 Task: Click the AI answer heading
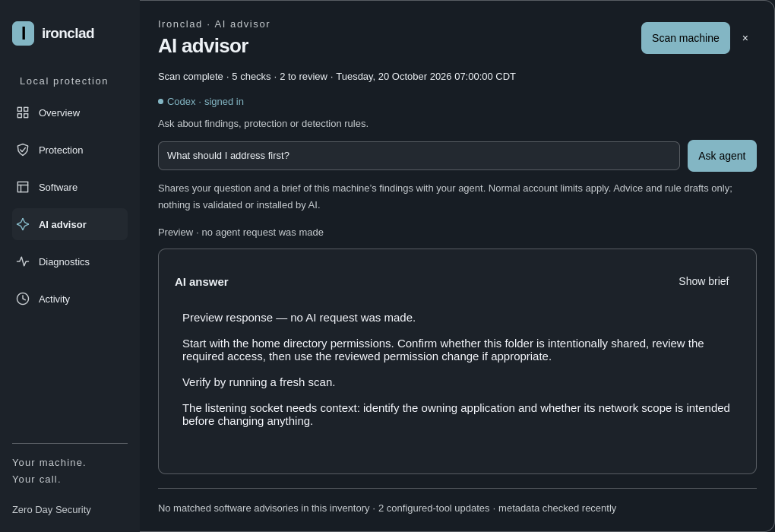(x=201, y=282)
